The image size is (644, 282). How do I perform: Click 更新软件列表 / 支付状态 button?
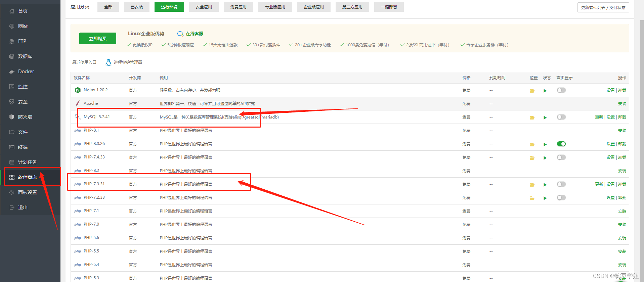pos(603,7)
